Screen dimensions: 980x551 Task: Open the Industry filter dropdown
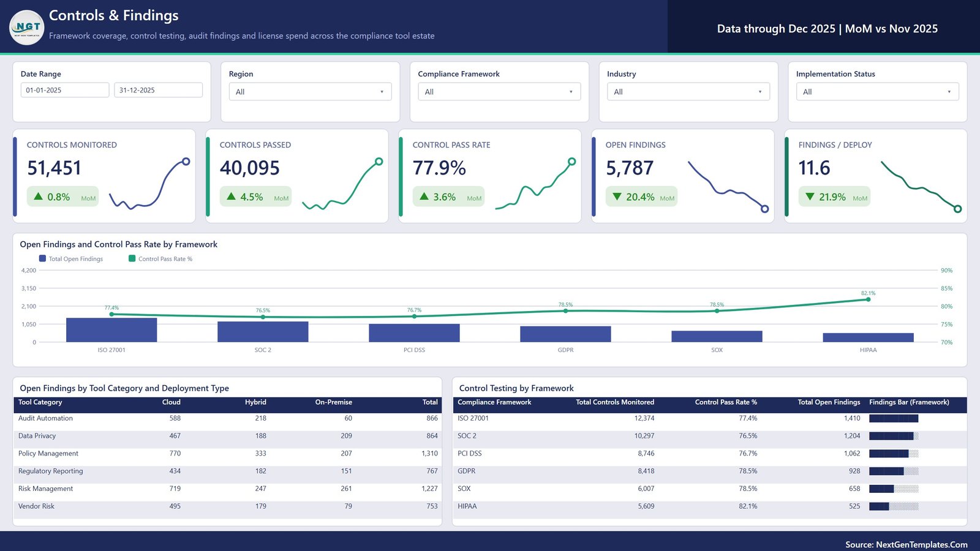click(x=688, y=92)
